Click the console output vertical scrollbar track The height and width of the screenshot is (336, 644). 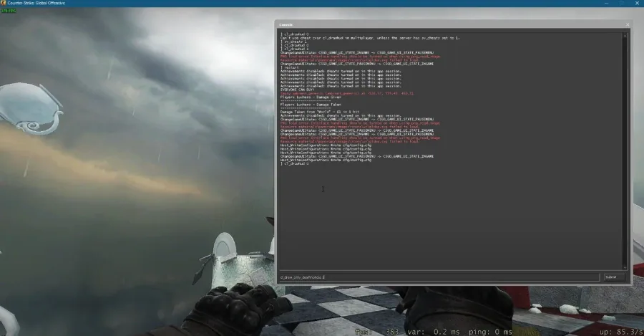(x=625, y=151)
